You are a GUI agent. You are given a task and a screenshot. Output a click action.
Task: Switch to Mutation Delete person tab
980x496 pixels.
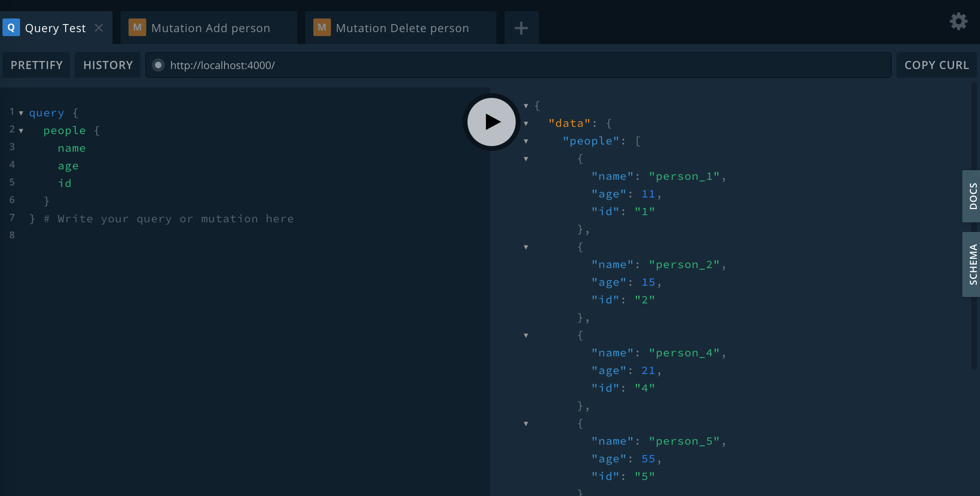(x=402, y=28)
